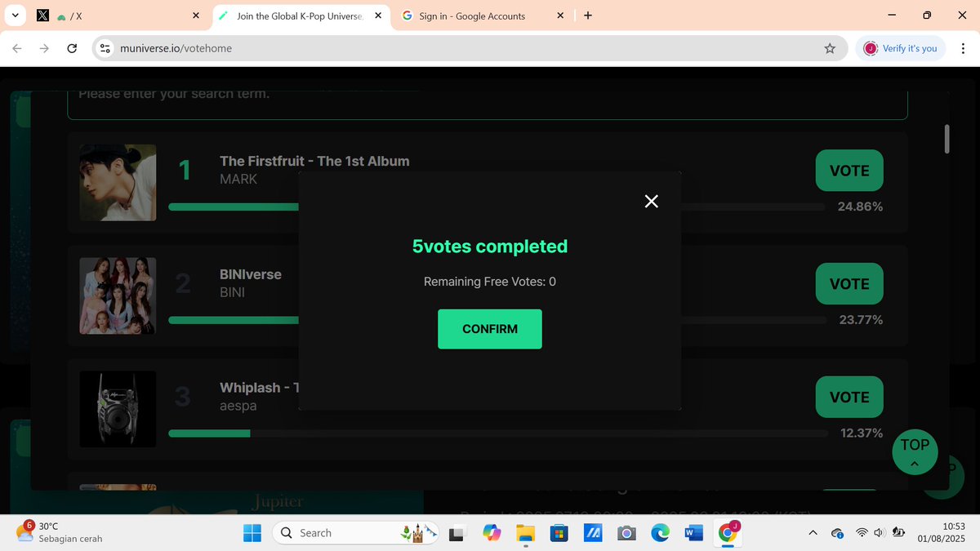Screen dimensions: 980x551
Task: Close the K-Pop Universe tab
Action: (377, 16)
